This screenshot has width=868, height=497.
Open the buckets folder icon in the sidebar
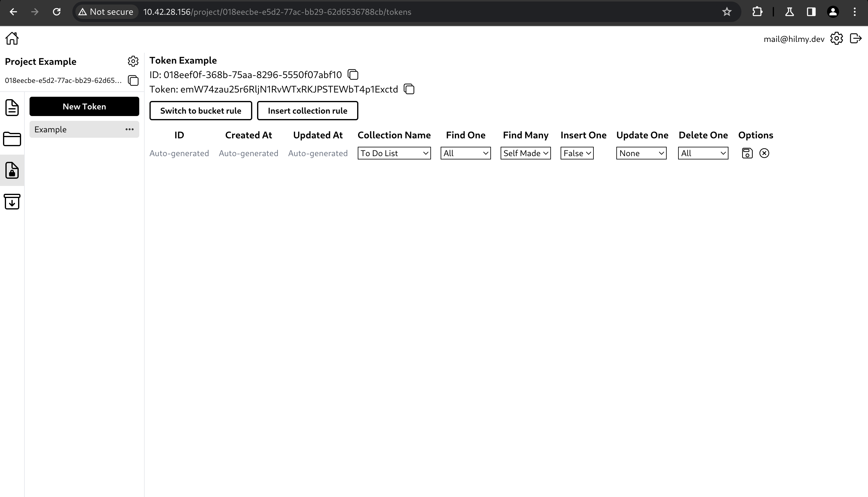click(x=12, y=139)
